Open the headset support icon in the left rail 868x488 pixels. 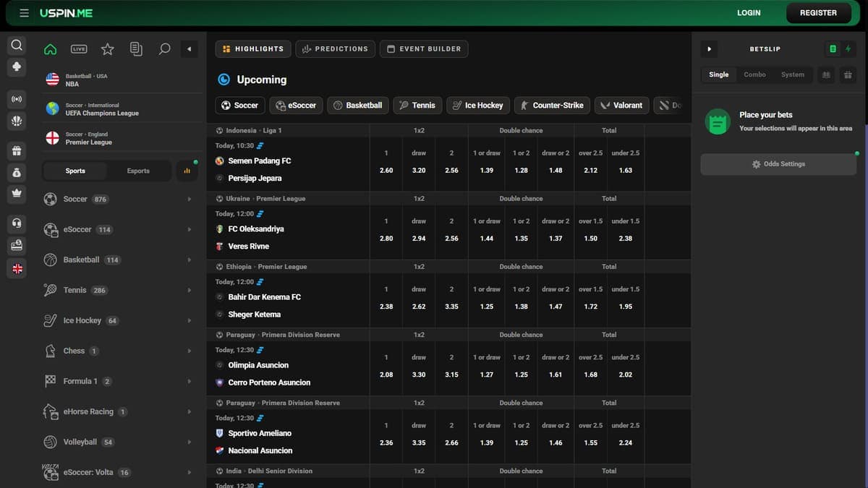17,223
